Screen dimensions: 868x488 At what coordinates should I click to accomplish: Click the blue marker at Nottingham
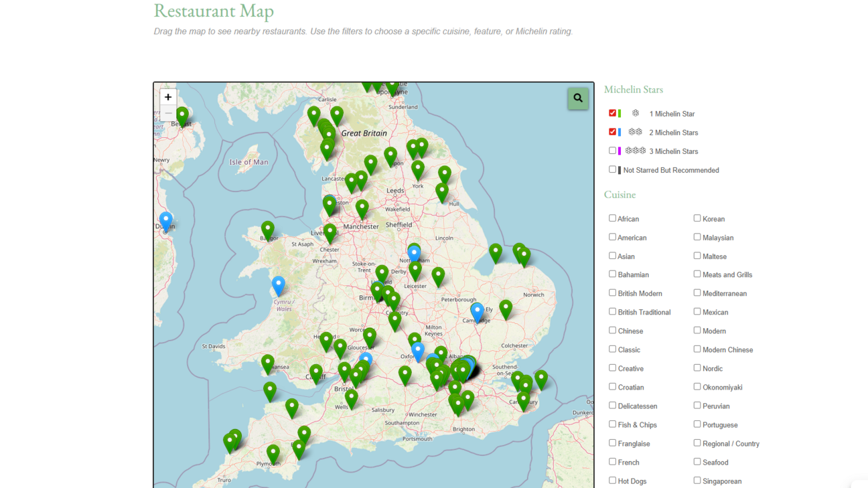(x=415, y=253)
